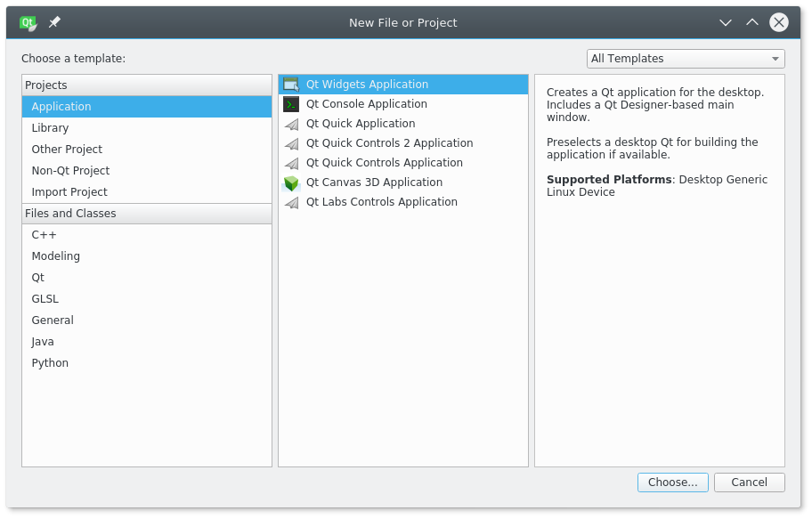Click the Qt Quick Controls 2 Application icon

click(291, 143)
